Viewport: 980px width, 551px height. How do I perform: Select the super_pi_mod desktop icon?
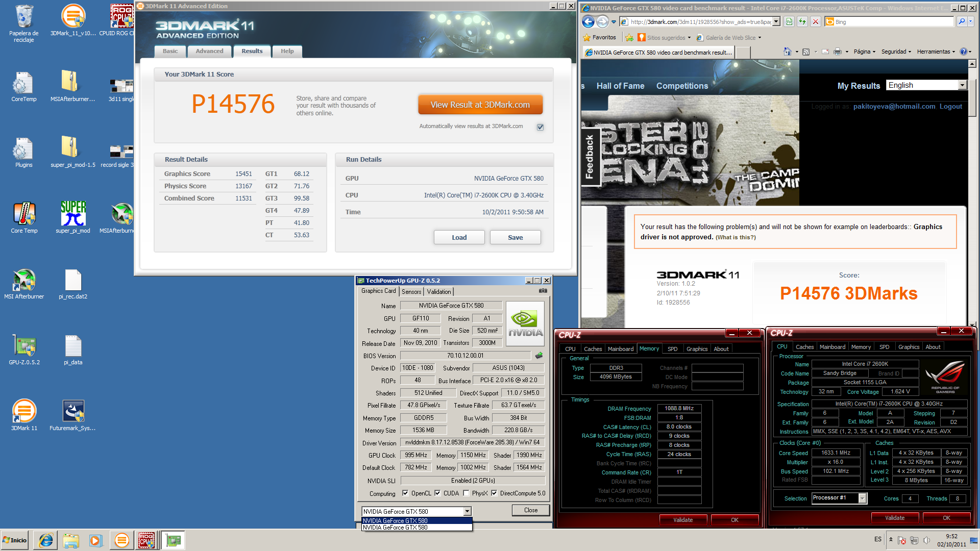pyautogui.click(x=73, y=217)
